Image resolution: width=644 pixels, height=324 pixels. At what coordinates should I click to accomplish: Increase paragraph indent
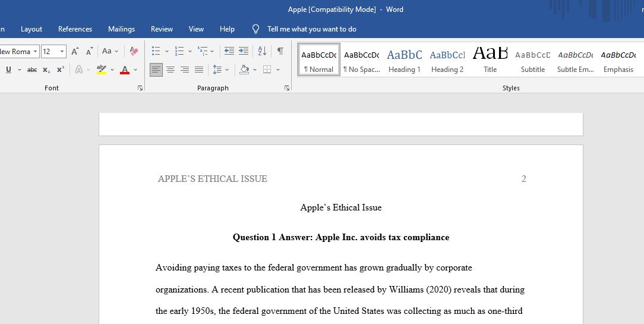point(244,51)
